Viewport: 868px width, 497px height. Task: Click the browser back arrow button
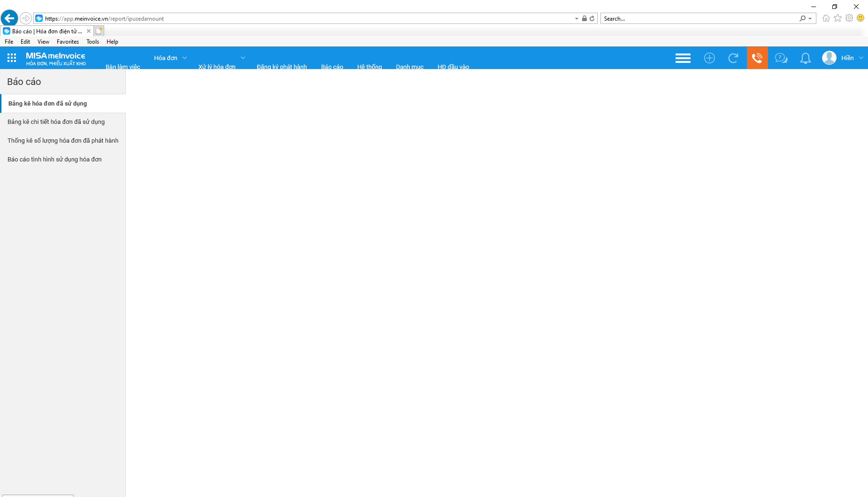pos(9,18)
